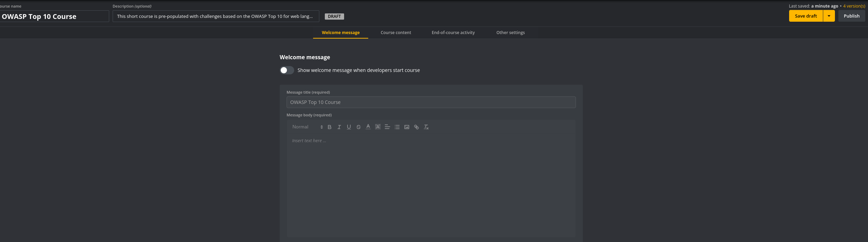Click the 'Last saved: a minute ago' text

coord(814,6)
